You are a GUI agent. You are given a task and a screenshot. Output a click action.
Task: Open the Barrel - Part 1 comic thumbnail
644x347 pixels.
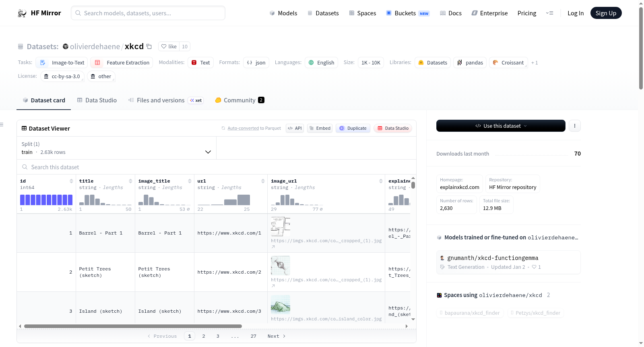(x=281, y=226)
